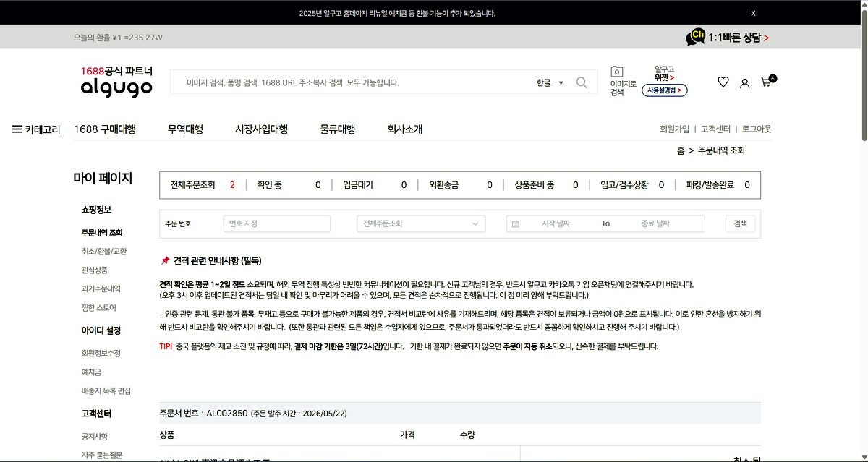Viewport: 868px width, 462px height.
Task: Open 과거주문내역 in sidebar
Action: pyautogui.click(x=101, y=288)
